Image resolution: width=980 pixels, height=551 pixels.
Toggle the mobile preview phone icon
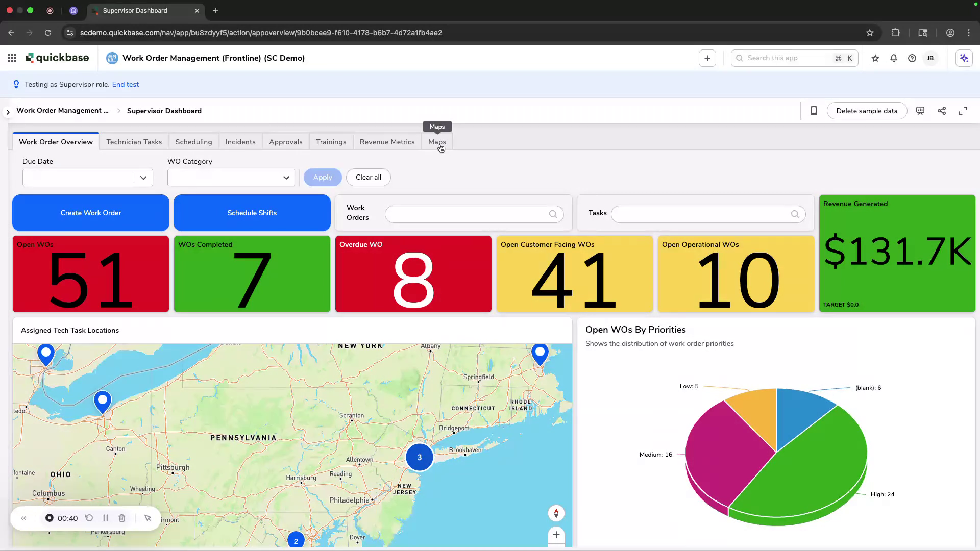[x=814, y=111]
